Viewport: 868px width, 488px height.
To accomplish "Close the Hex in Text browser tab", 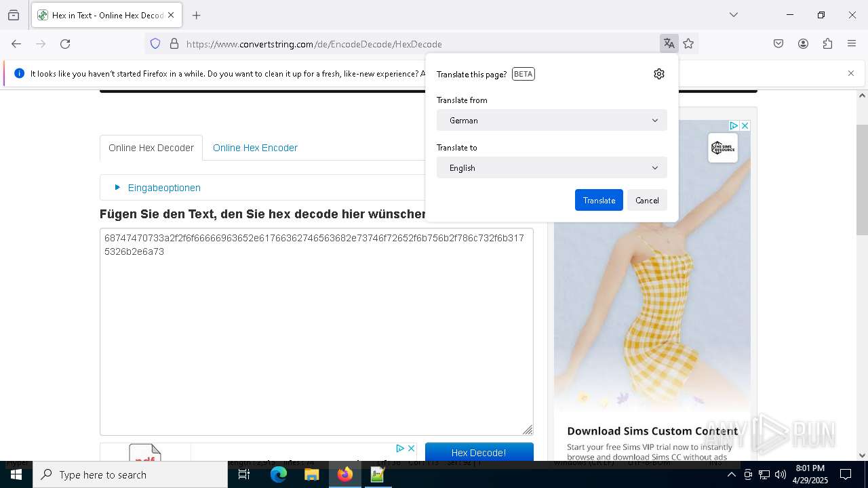I will (x=171, y=15).
